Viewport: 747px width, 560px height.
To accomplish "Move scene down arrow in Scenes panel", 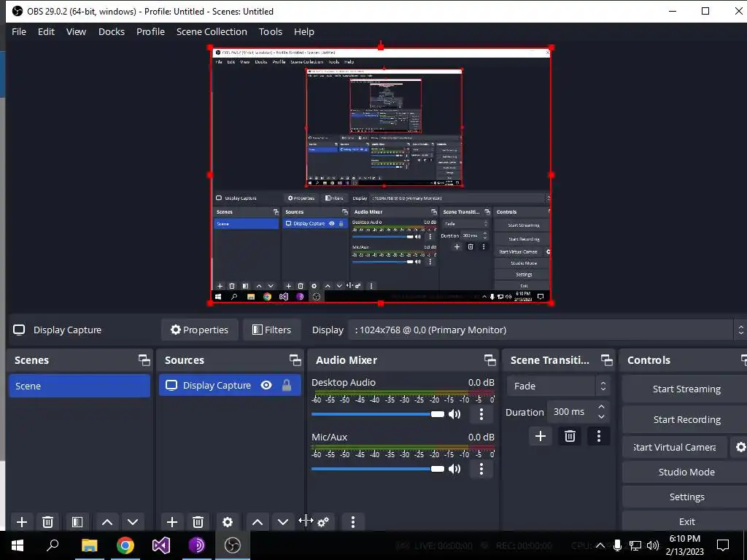I will click(x=133, y=522).
